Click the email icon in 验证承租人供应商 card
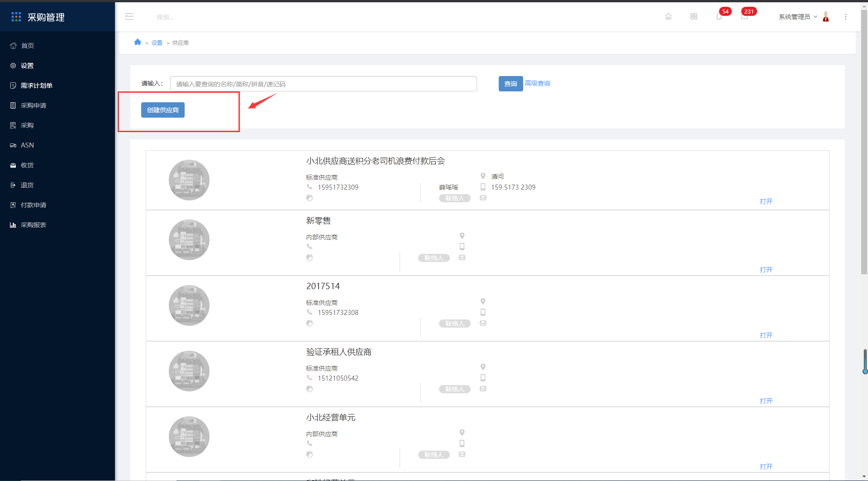 point(483,389)
